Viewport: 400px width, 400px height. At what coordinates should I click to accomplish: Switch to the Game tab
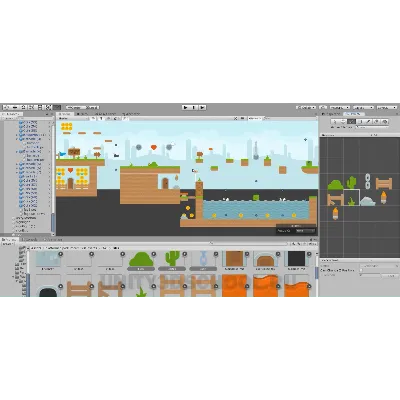point(82,114)
